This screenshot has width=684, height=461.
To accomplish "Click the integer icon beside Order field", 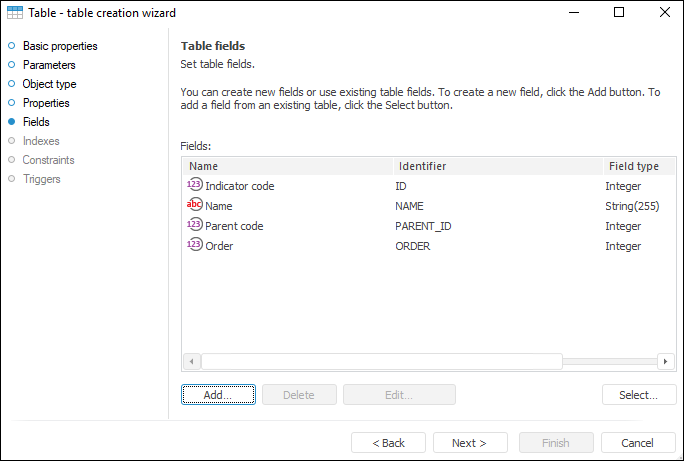I will point(194,245).
